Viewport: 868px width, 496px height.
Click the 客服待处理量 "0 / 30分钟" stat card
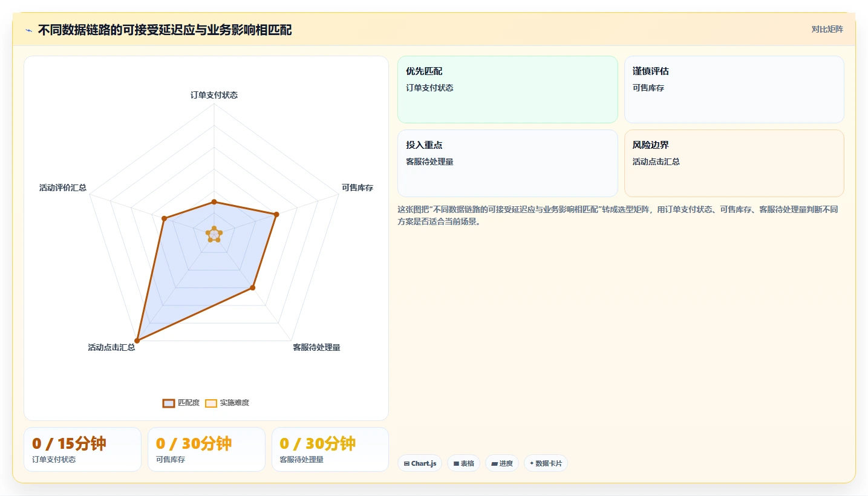(330, 449)
